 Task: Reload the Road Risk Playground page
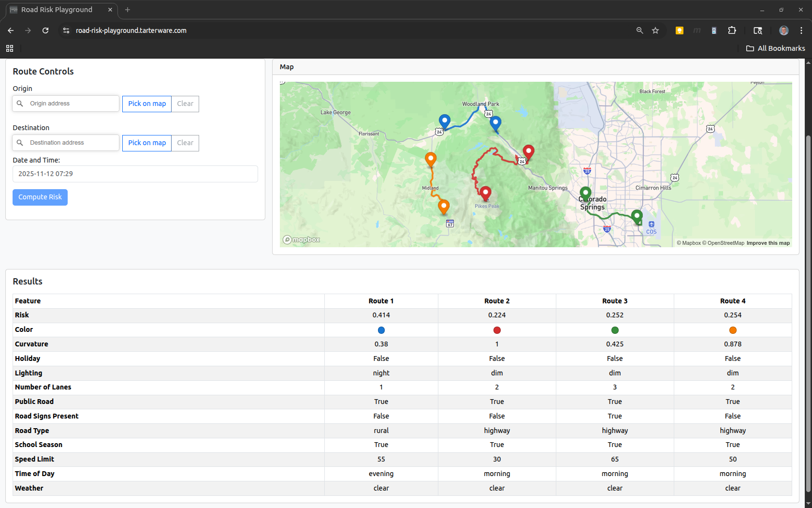tap(45, 30)
